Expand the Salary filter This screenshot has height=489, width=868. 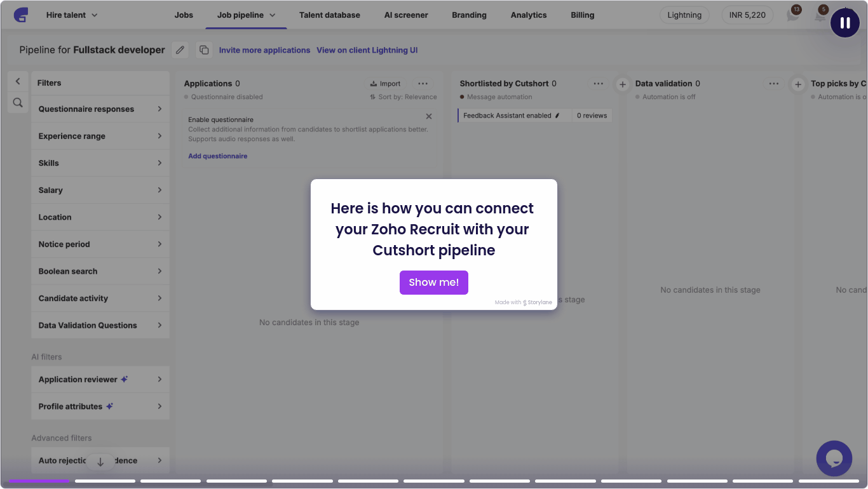(100, 190)
